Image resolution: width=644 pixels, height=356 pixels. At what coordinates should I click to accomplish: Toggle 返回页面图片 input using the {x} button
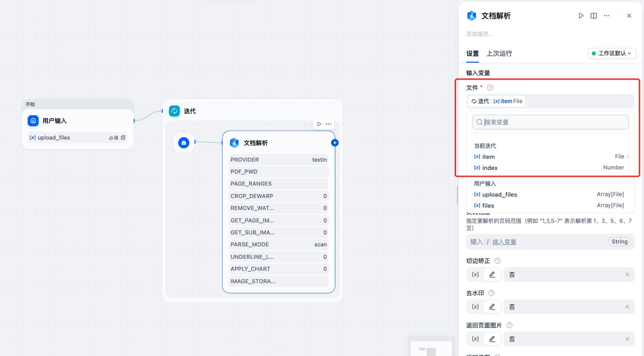tap(475, 338)
